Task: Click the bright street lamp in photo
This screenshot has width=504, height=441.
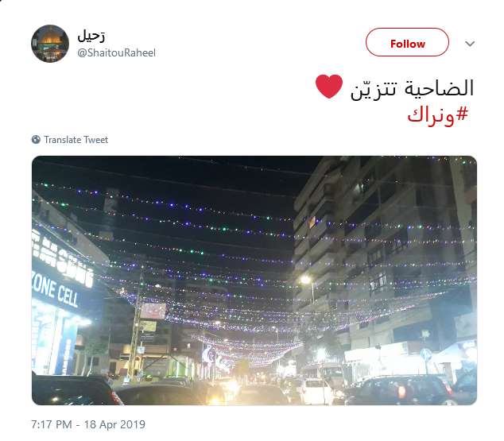Action: [306, 280]
